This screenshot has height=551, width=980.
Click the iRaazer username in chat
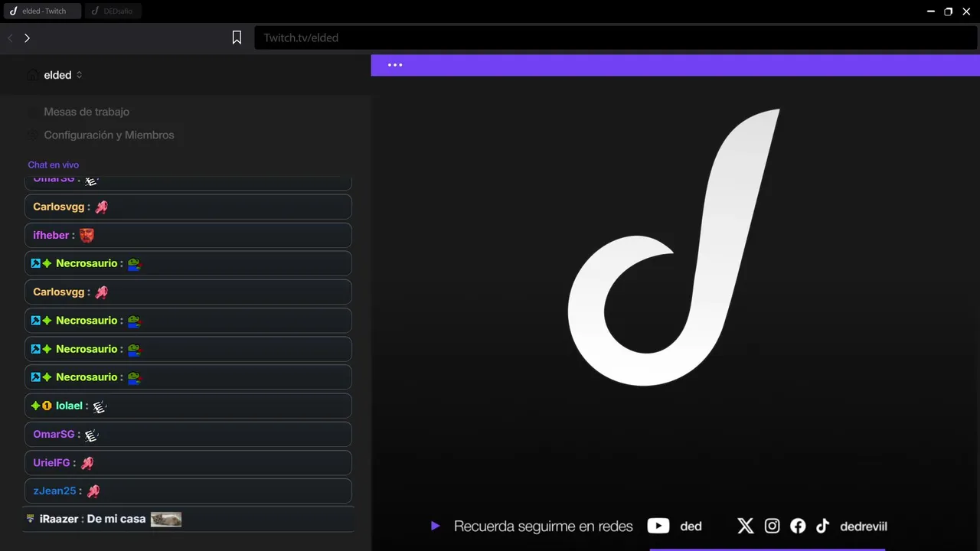tap(59, 519)
